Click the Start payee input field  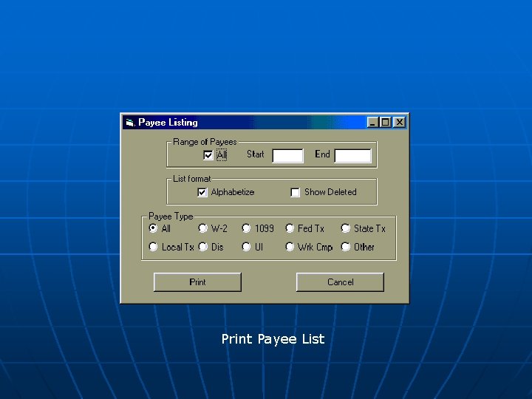287,156
